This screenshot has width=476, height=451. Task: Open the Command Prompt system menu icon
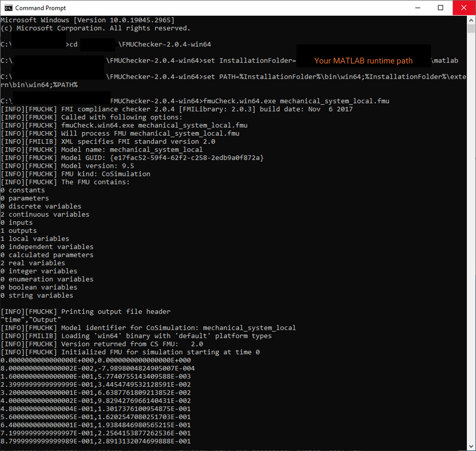click(x=8, y=8)
